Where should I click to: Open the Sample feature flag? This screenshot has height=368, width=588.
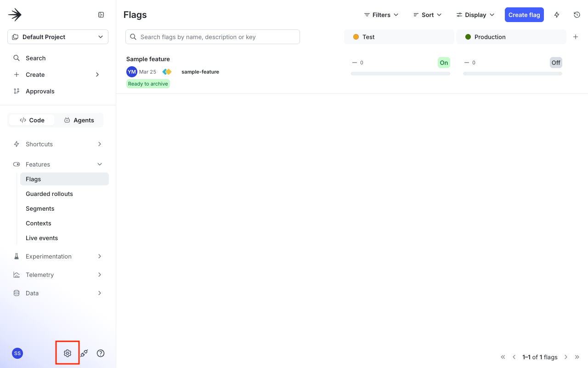(148, 59)
